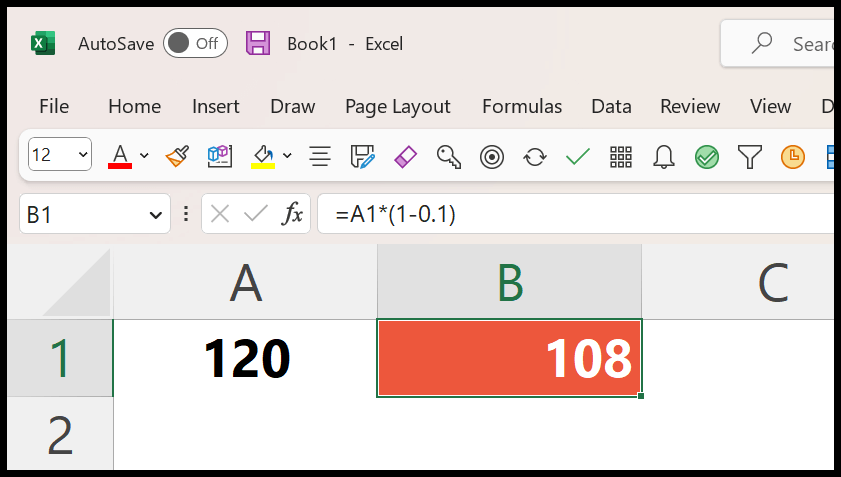Select column A header

[x=246, y=282]
